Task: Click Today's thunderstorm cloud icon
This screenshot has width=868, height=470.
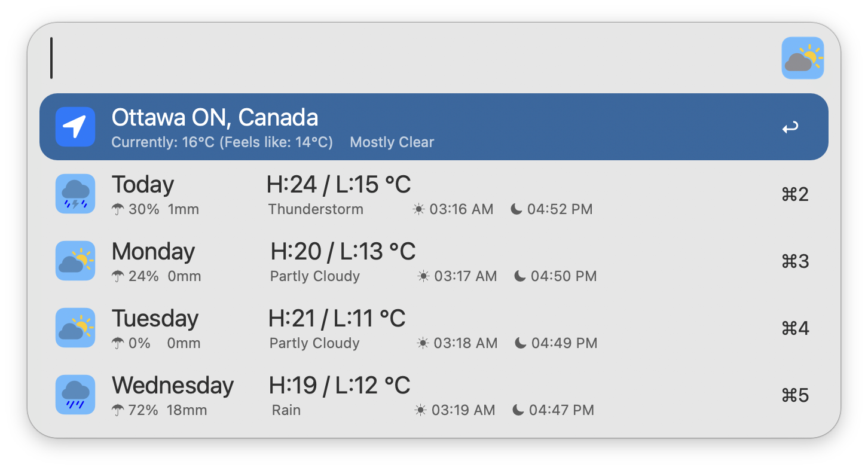Action: [x=75, y=194]
